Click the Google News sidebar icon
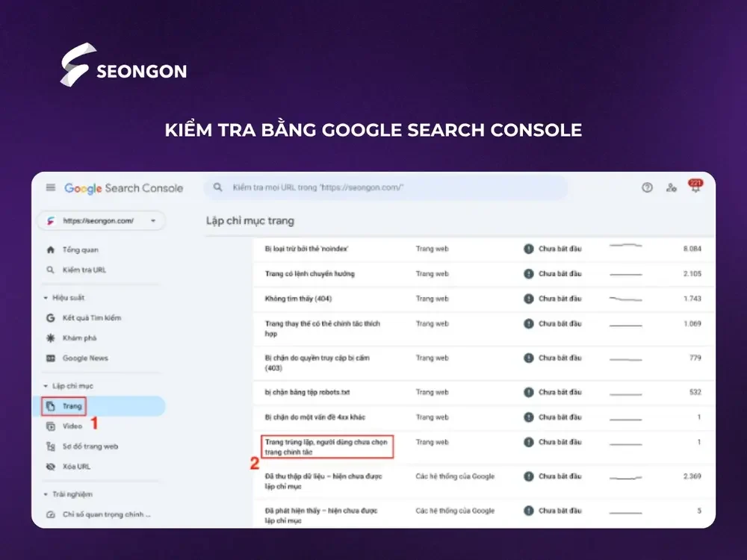The image size is (747, 560). (51, 358)
